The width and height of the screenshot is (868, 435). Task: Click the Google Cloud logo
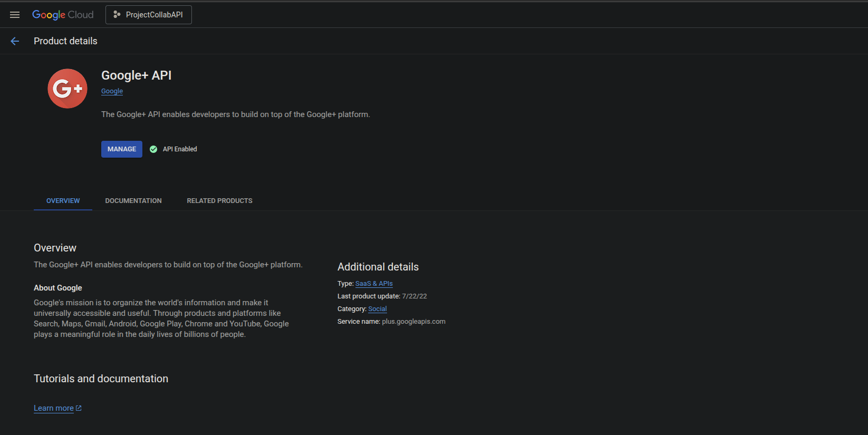tap(63, 15)
